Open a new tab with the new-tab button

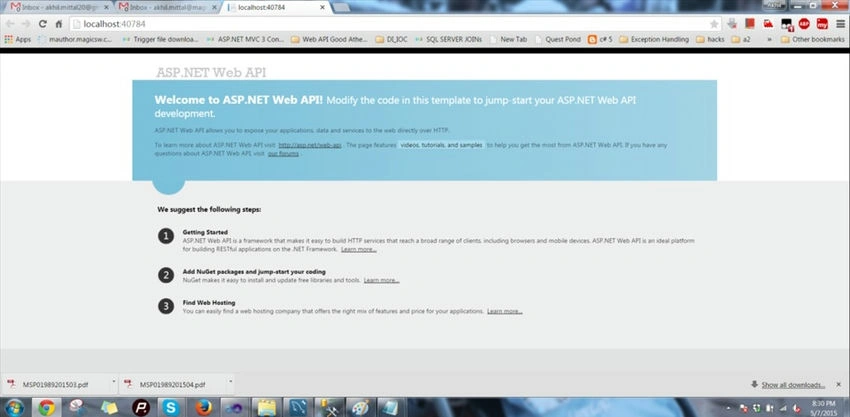pyautogui.click(x=340, y=8)
